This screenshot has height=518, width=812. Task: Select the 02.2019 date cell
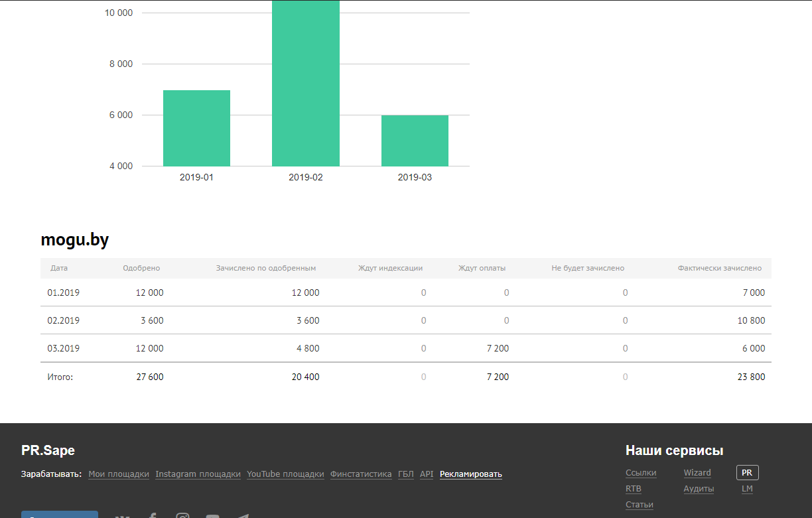pyautogui.click(x=64, y=320)
